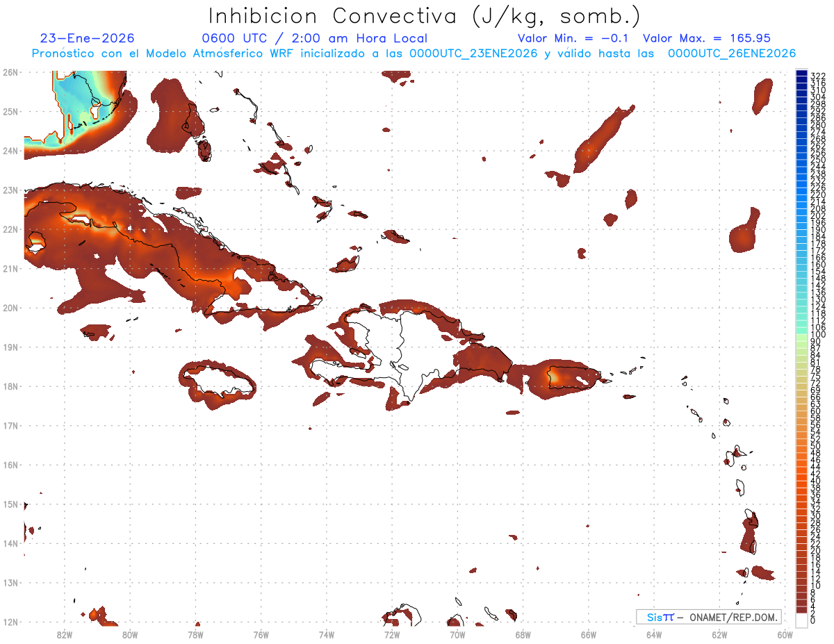
Task: Click the "21N" latitude label
Action: click(10, 268)
